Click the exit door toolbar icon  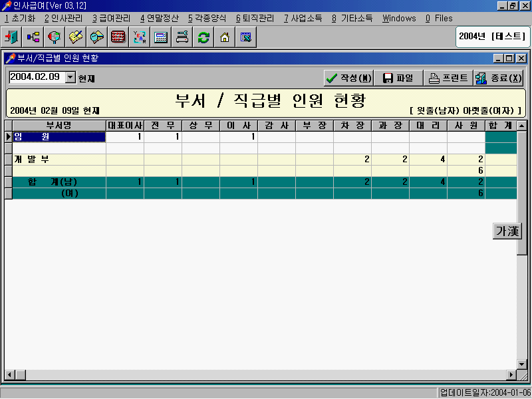(11, 37)
